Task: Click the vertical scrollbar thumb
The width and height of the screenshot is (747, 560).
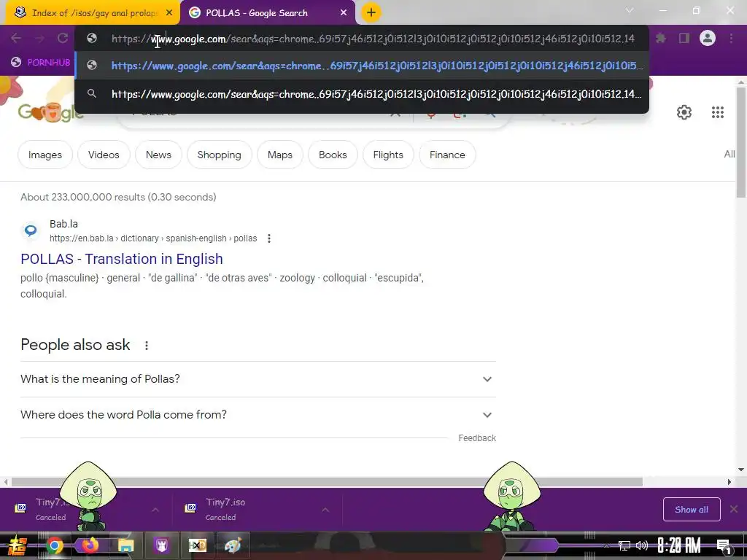Action: tap(741, 142)
